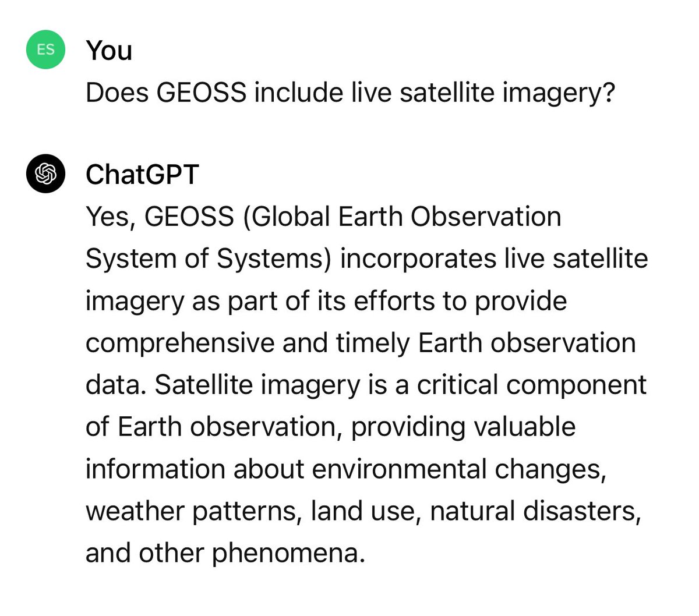Click the phrase "natural disasters"
This screenshot has width=699, height=616.
point(534,511)
